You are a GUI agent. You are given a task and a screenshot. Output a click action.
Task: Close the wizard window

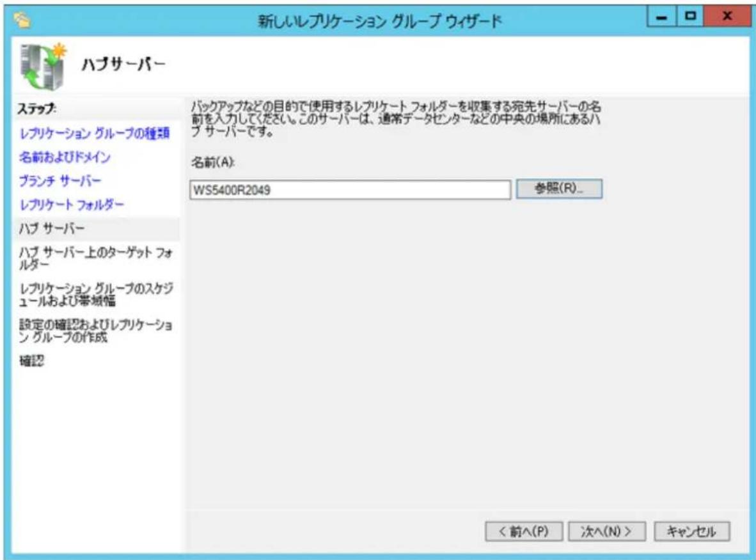pyautogui.click(x=727, y=17)
